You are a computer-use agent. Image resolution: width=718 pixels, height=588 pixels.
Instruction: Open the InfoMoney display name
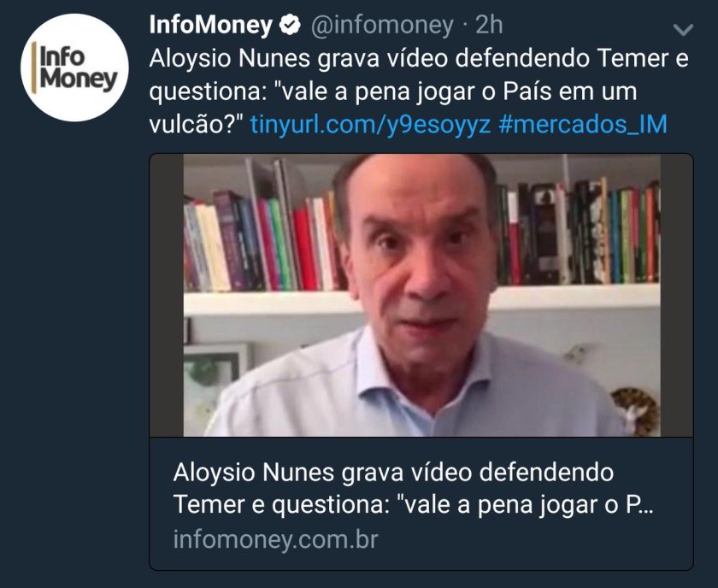point(210,25)
